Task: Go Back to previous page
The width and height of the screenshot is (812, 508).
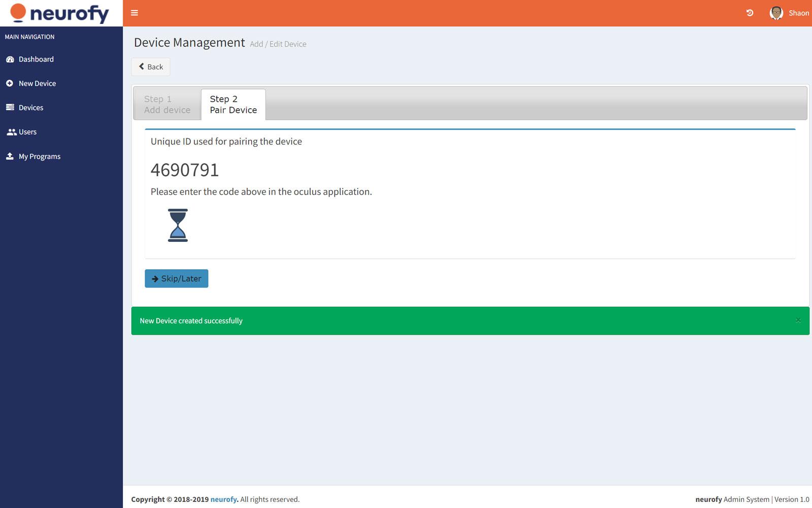Action: pyautogui.click(x=151, y=67)
